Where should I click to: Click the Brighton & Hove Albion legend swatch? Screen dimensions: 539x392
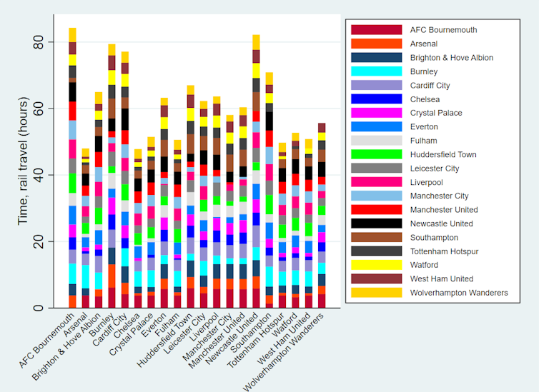(x=377, y=57)
